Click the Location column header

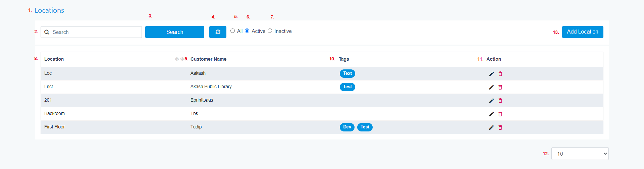[54, 59]
